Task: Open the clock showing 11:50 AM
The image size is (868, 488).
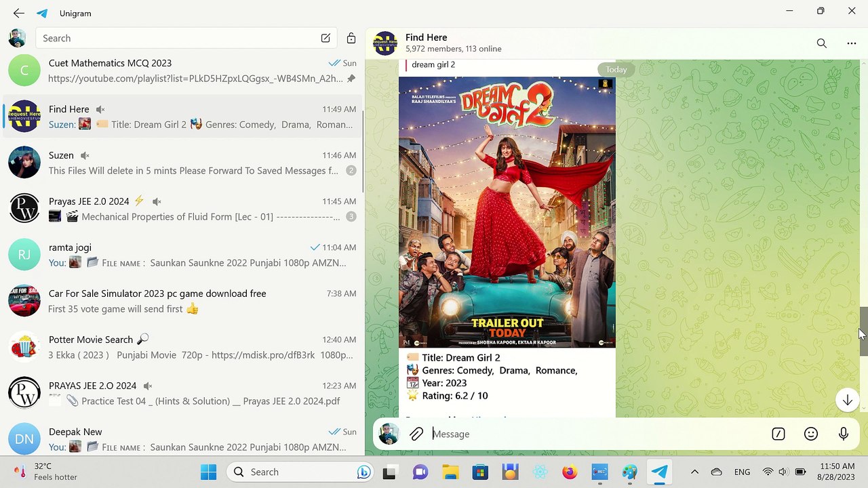Action: click(837, 472)
